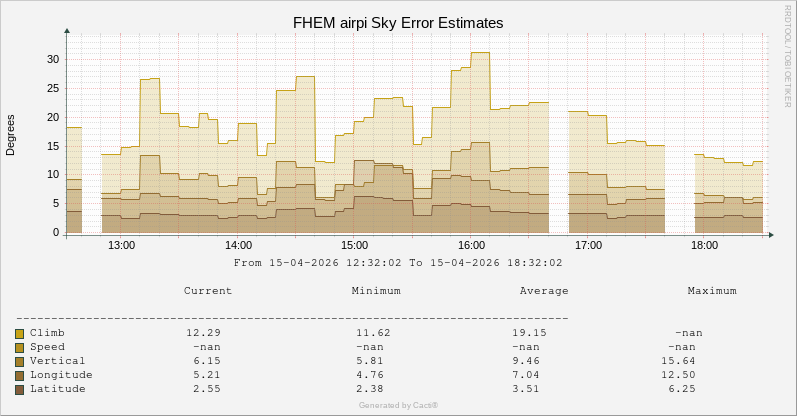Click the From-To date range text
Viewport: 797px width, 416px height.
pos(398,262)
